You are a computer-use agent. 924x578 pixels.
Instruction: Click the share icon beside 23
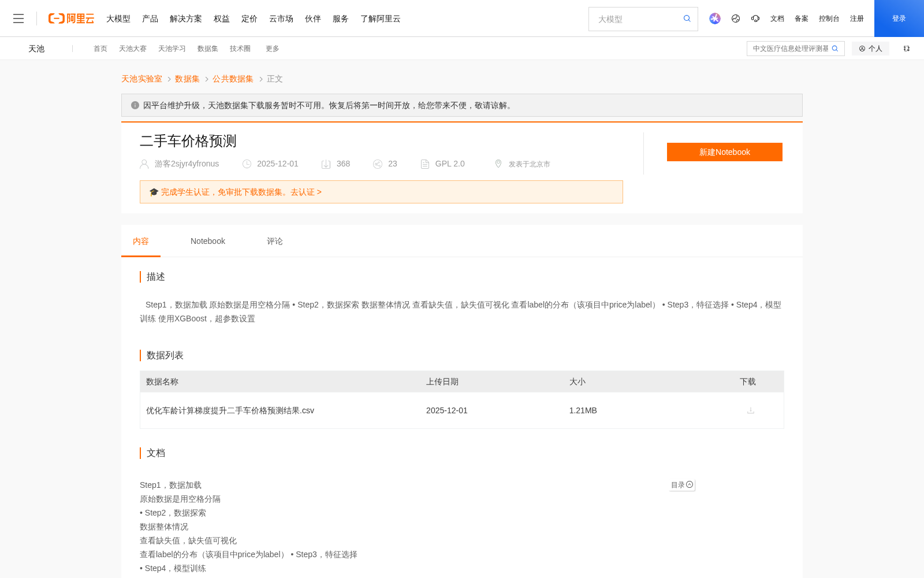378,164
